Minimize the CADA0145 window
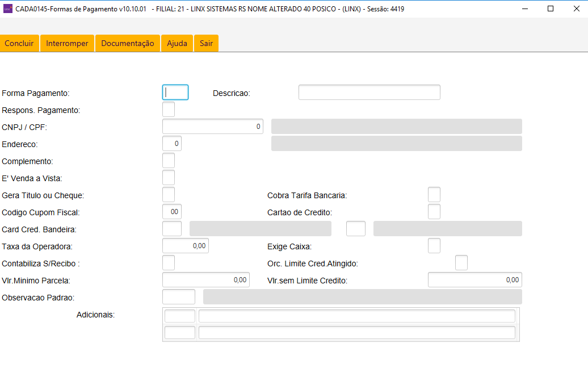 pyautogui.click(x=525, y=9)
